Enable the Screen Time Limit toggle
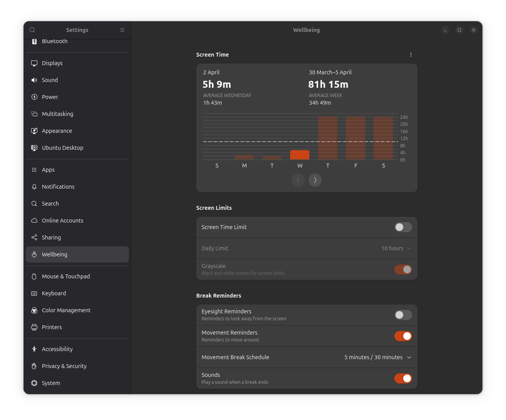 pyautogui.click(x=403, y=227)
